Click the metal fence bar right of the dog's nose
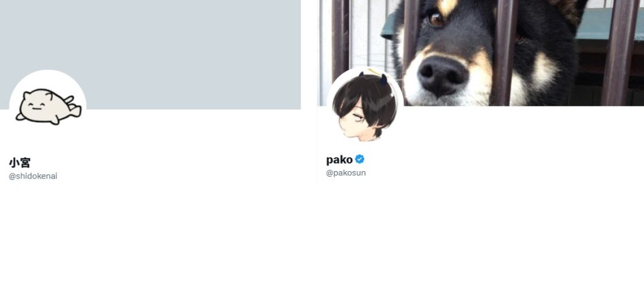Image resolution: width=644 pixels, height=285 pixels. pos(504,53)
